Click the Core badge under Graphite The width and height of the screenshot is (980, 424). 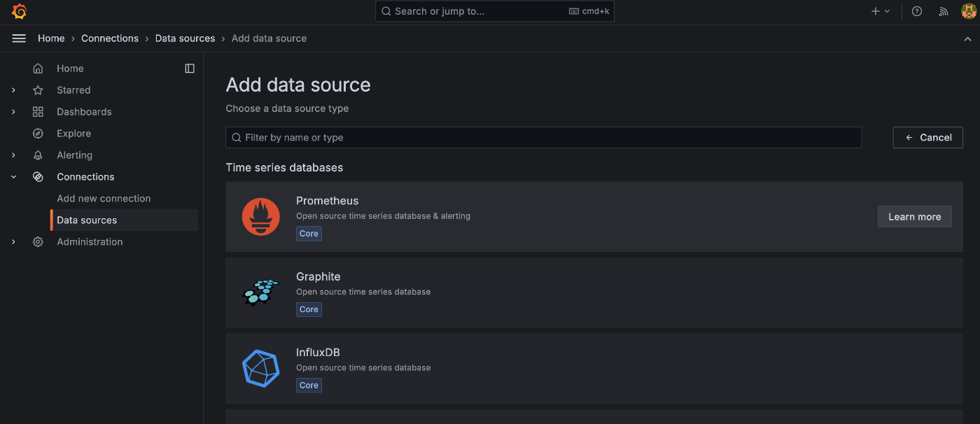[x=309, y=309]
